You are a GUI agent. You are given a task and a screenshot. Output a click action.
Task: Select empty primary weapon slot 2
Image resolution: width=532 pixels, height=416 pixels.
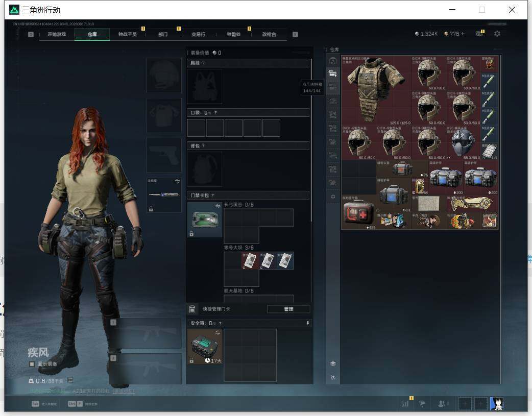point(145,369)
